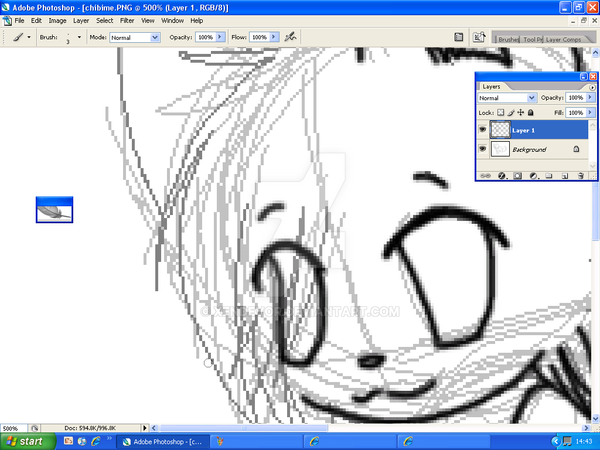Click the feather thumbnail on desktop

pyautogui.click(x=54, y=210)
